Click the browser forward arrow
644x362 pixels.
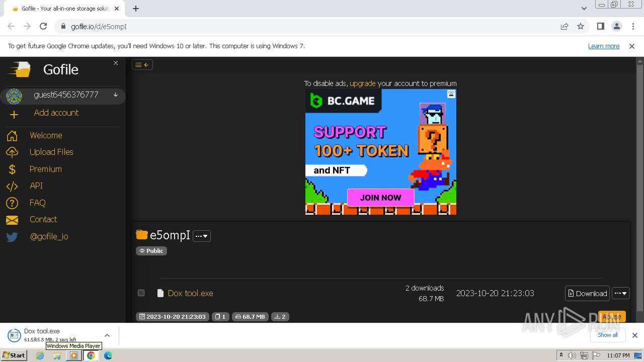(27, 26)
